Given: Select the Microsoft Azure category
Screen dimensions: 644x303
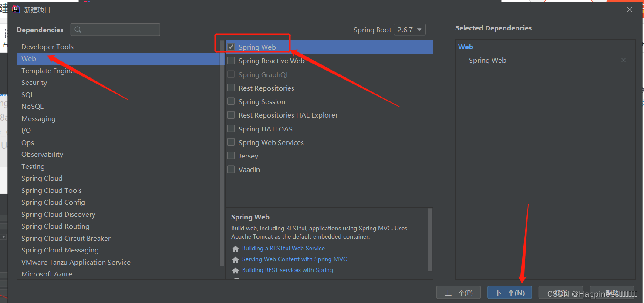Looking at the screenshot, I should pyautogui.click(x=118, y=274).
